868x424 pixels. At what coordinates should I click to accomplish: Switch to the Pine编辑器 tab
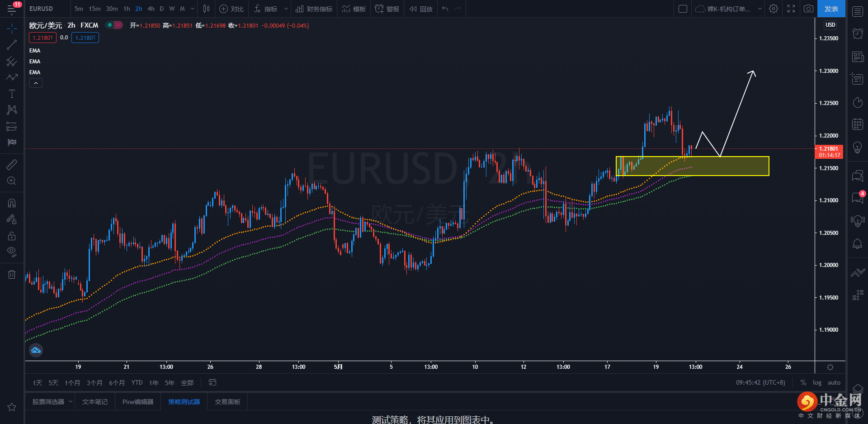[138, 402]
